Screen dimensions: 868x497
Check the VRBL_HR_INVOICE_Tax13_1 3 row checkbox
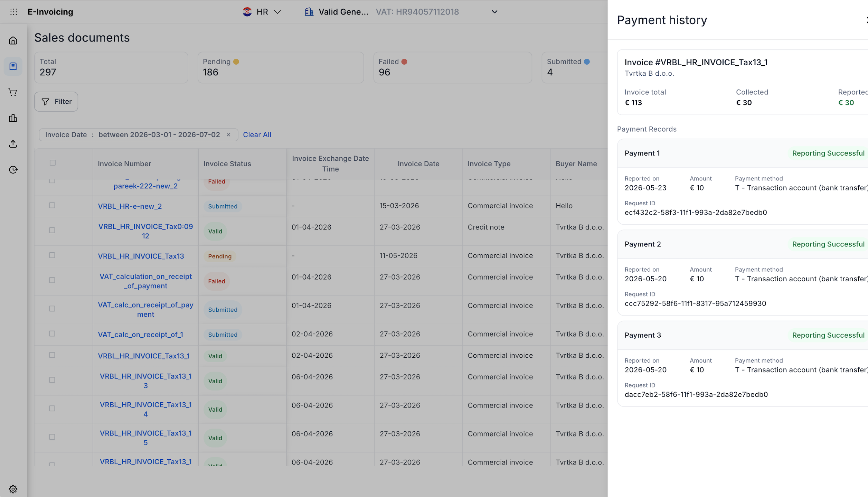tap(52, 380)
